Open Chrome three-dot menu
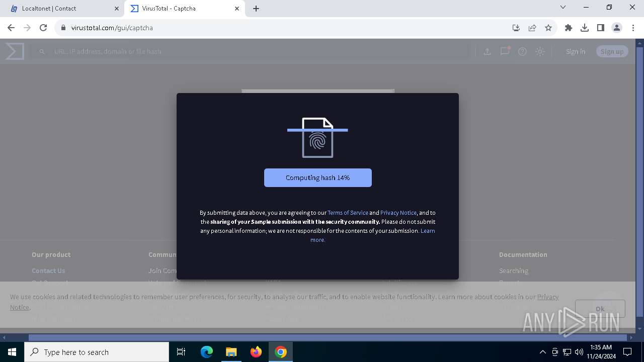Viewport: 644px width, 362px height. 632,28
